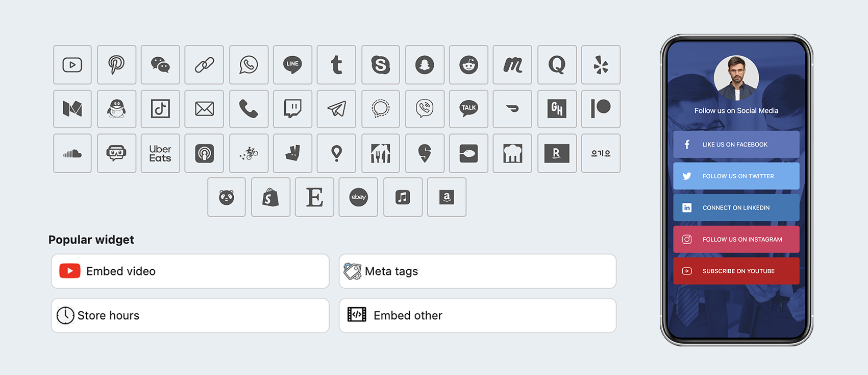Select the Apple Podcasts icon
The image size is (868, 375).
(204, 153)
